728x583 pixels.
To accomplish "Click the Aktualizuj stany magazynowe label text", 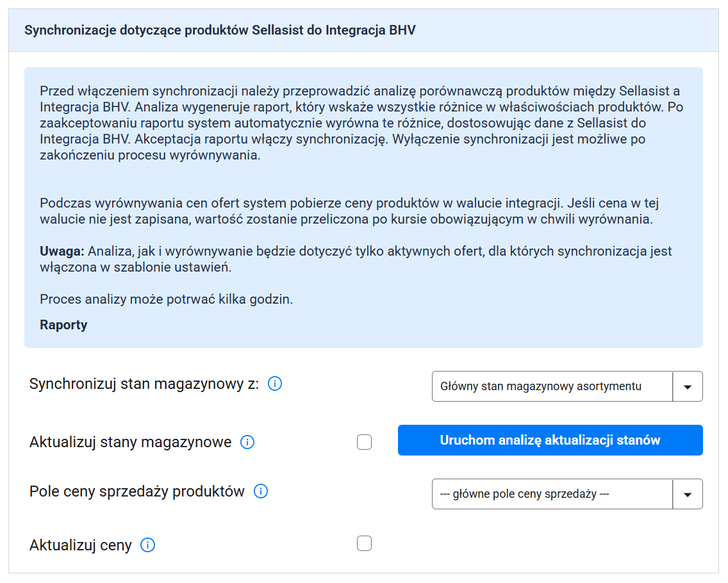I will pos(130,442).
